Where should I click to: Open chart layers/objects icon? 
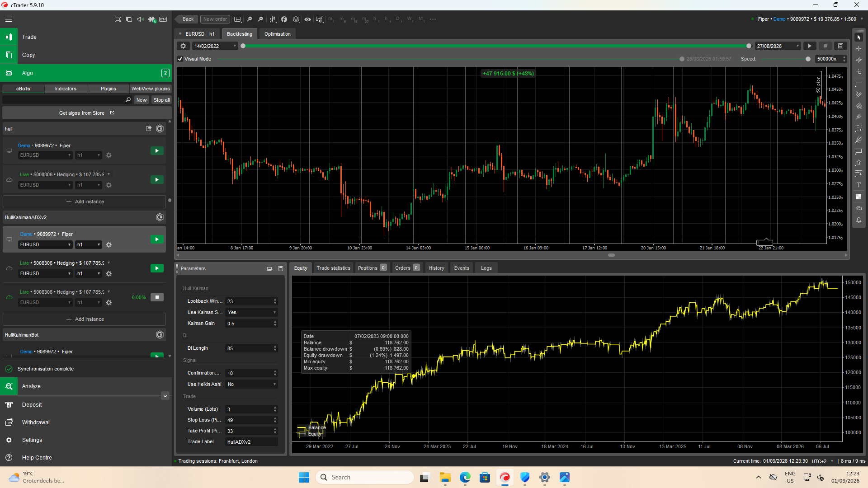tap(296, 19)
